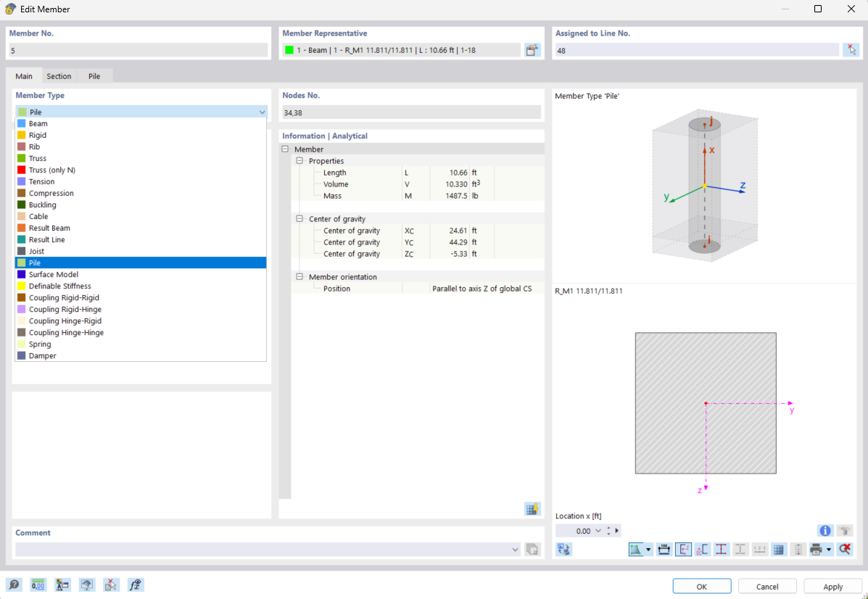Viewport: 868px width, 599px height.
Task: Click the table grid icon in section toolbar
Action: pos(778,549)
